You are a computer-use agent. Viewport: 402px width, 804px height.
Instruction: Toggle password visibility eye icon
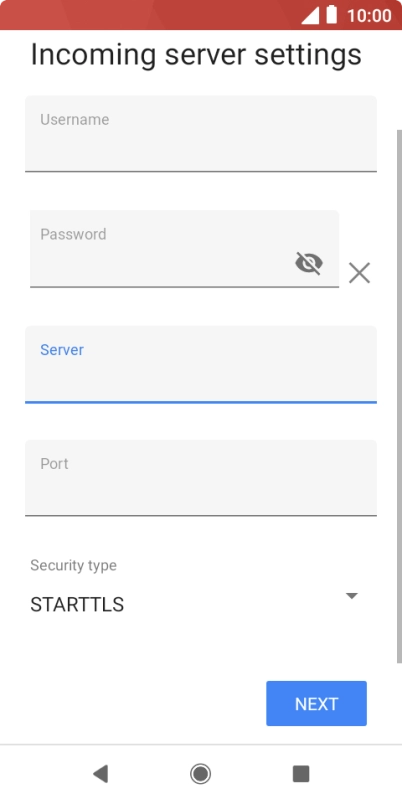309,263
